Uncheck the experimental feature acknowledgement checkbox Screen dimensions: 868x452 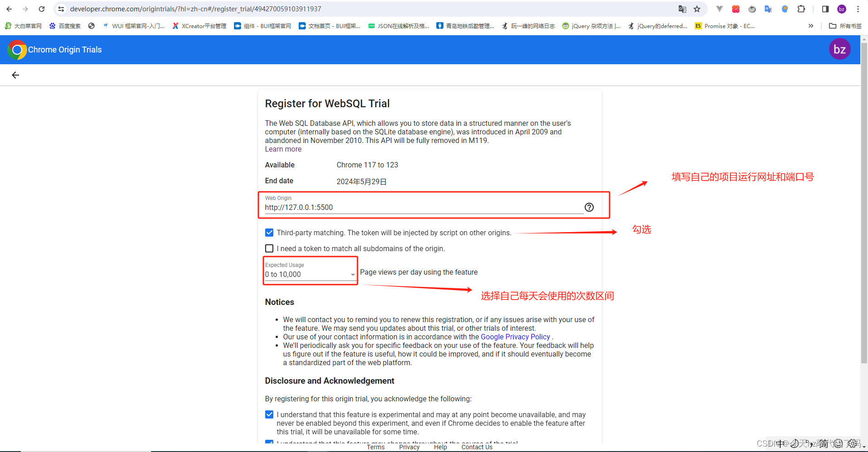coord(269,414)
